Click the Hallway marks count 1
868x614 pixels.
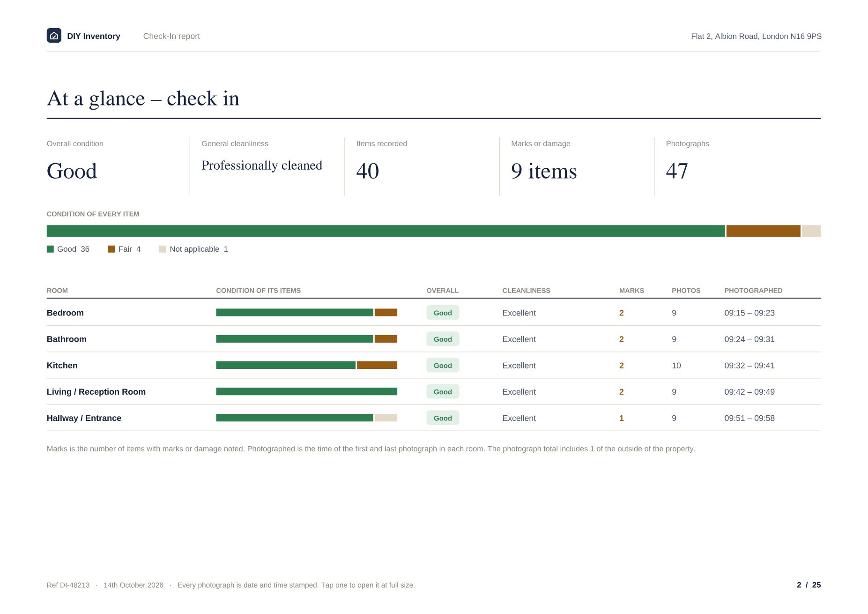click(621, 418)
